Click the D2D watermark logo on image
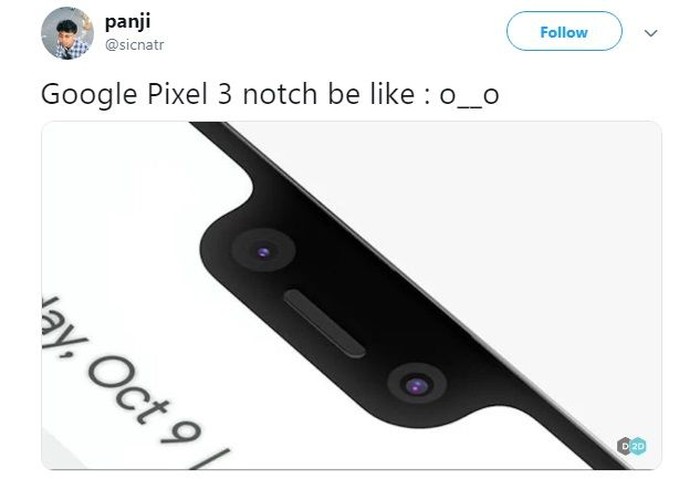 click(x=632, y=446)
